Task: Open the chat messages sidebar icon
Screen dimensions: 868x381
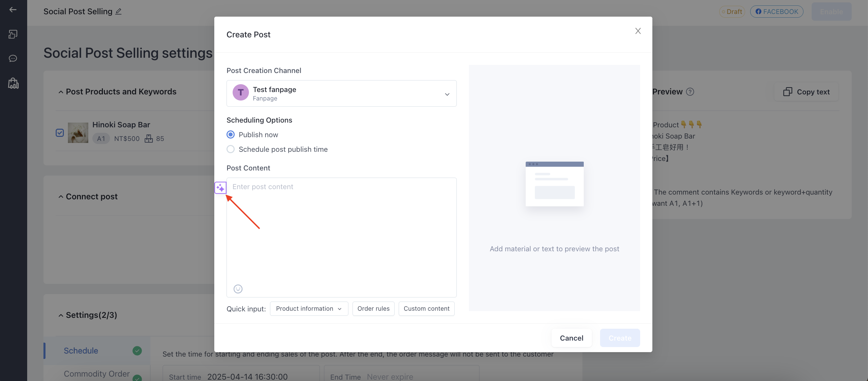Action: [13, 58]
